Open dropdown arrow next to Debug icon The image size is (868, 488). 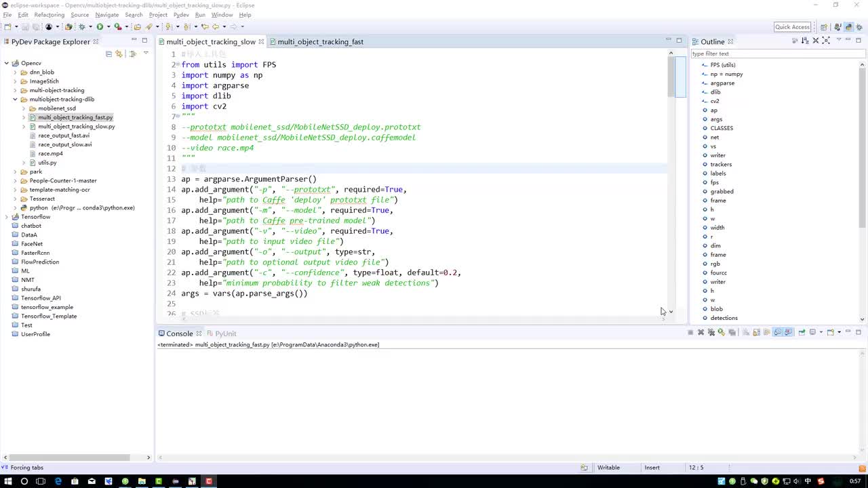pos(90,27)
